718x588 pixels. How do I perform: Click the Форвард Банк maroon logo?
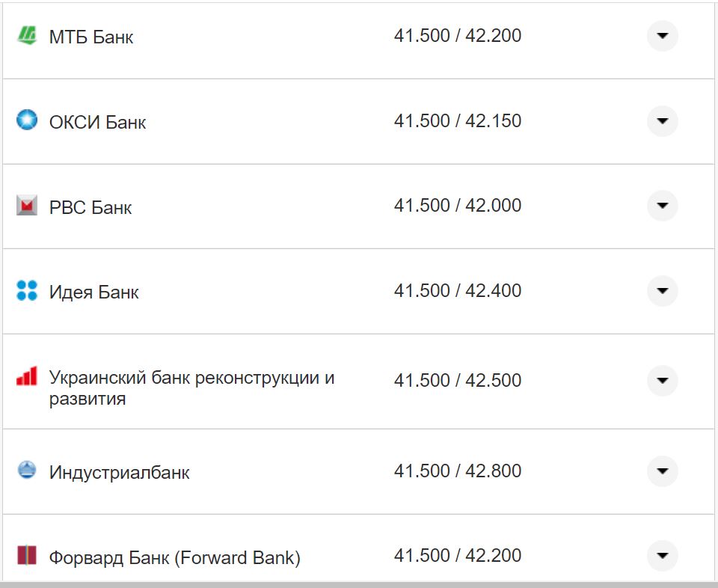pyautogui.click(x=27, y=556)
